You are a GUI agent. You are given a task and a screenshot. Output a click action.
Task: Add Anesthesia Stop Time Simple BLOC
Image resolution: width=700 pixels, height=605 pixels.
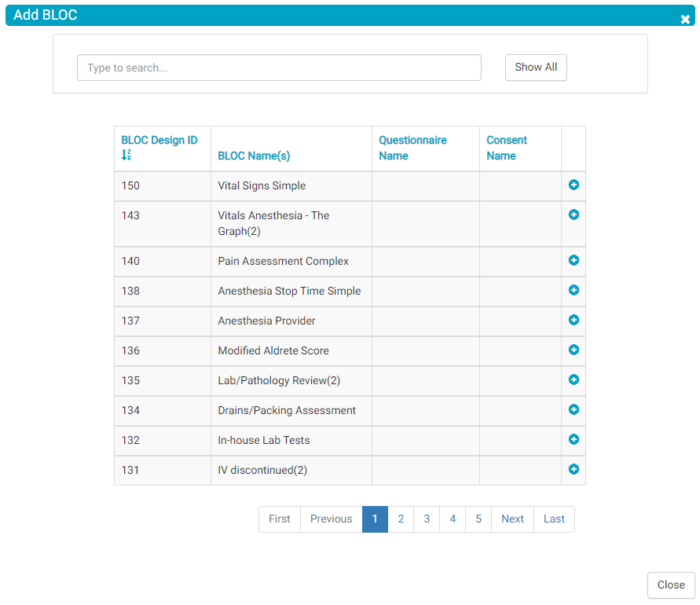[574, 290]
